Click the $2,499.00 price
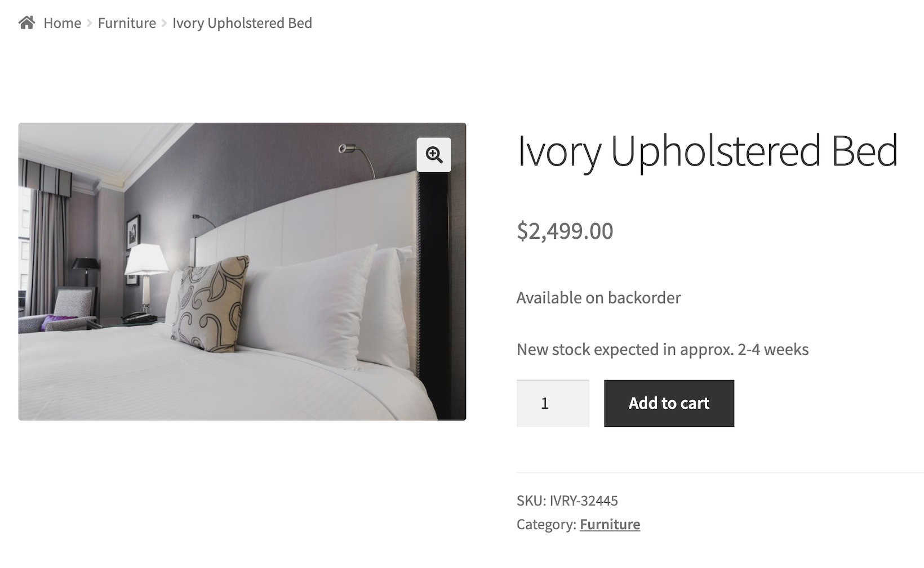 coord(565,231)
